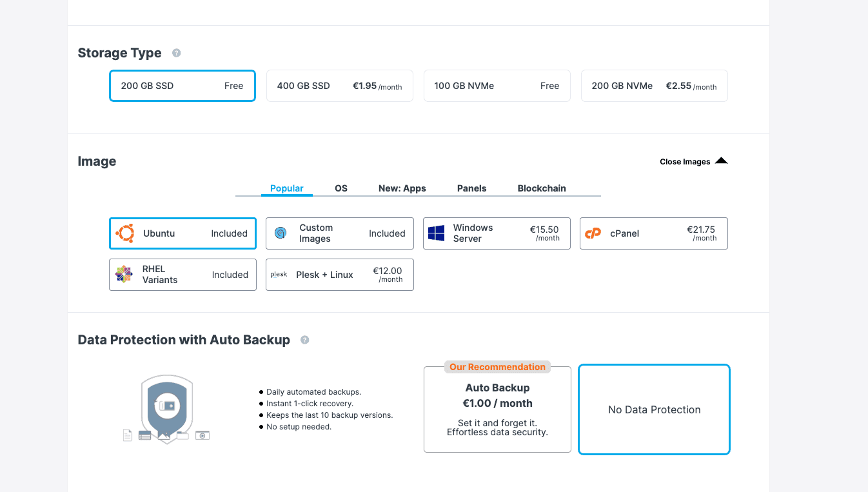Click the cPanel logo icon
Screen dimensions: 868x492
[x=593, y=233]
